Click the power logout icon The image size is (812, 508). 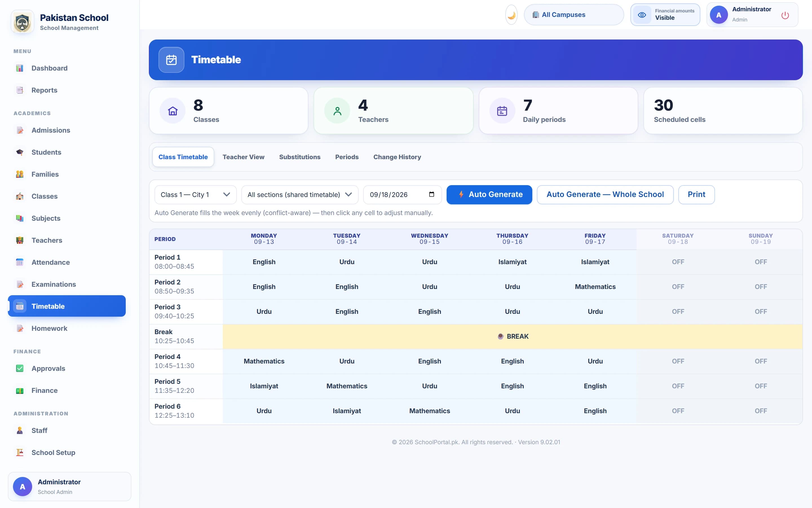coord(785,15)
